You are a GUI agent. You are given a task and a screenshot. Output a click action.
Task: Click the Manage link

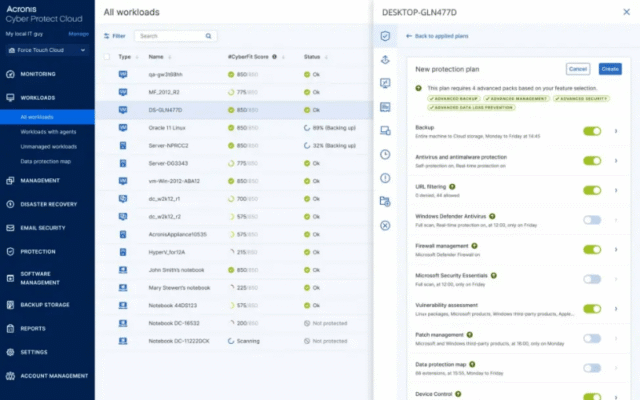coord(78,34)
